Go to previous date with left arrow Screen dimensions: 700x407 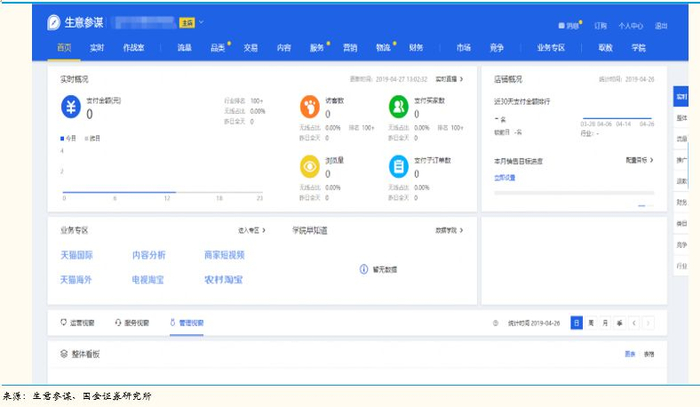coord(634,323)
